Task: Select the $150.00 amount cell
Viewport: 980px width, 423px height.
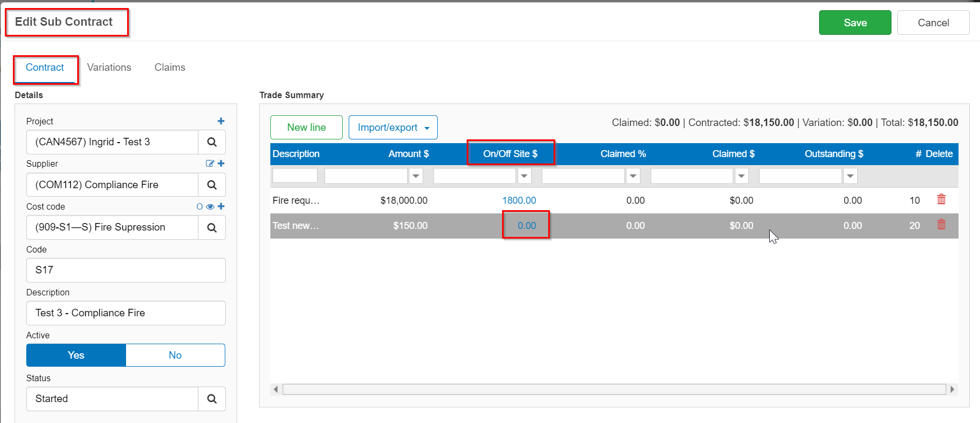Action: coord(410,226)
